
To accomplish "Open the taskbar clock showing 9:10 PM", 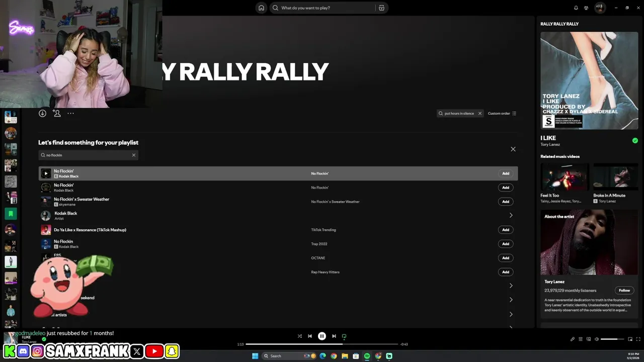I will (x=633, y=356).
